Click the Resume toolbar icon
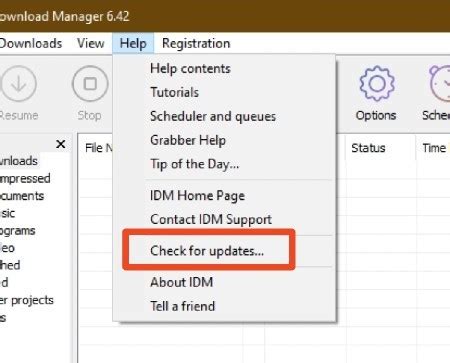The height and width of the screenshot is (363, 450). [x=18, y=84]
